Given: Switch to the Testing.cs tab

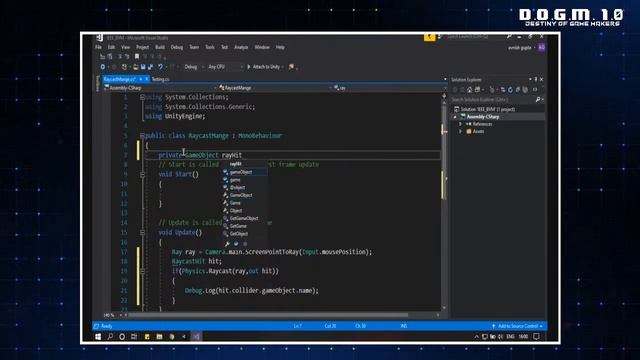Looking at the screenshot, I should (x=160, y=79).
